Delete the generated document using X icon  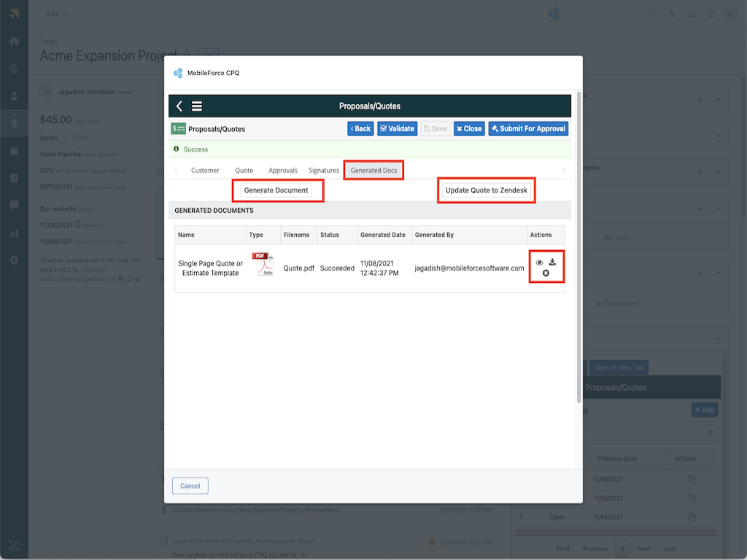coord(546,273)
